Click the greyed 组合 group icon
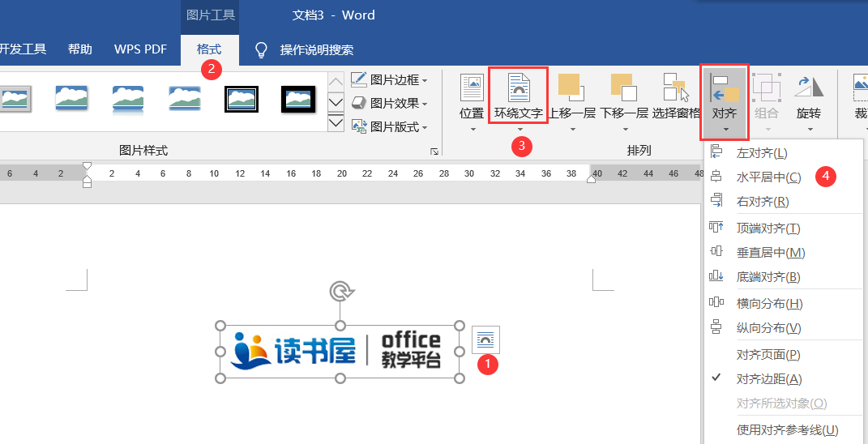The width and height of the screenshot is (868, 444). pyautogui.click(x=766, y=88)
